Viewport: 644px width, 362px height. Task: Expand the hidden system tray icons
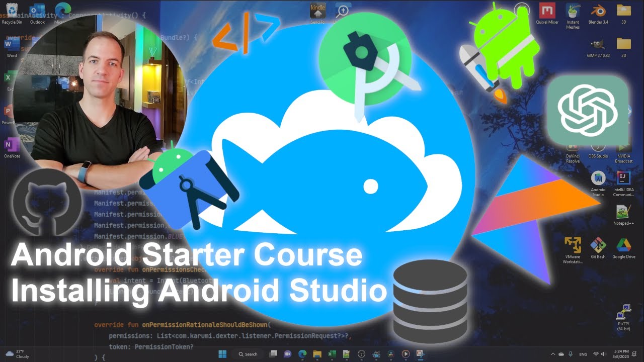(x=553, y=354)
